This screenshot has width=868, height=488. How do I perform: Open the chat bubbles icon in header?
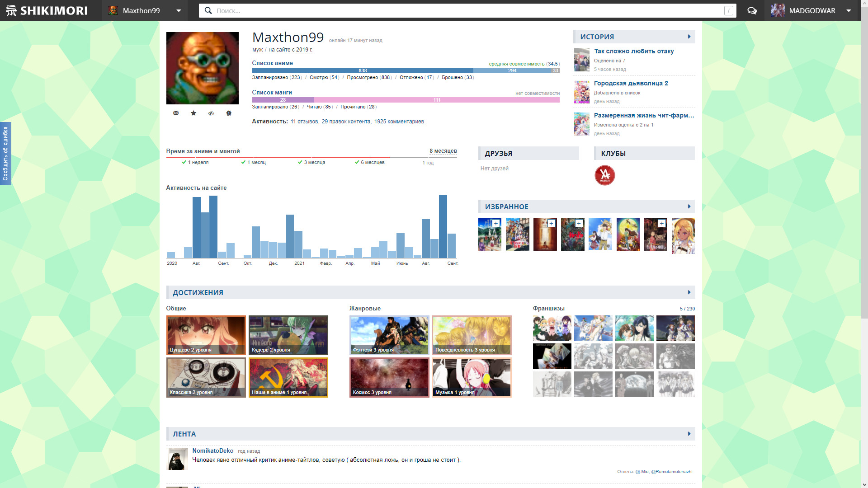click(x=752, y=10)
